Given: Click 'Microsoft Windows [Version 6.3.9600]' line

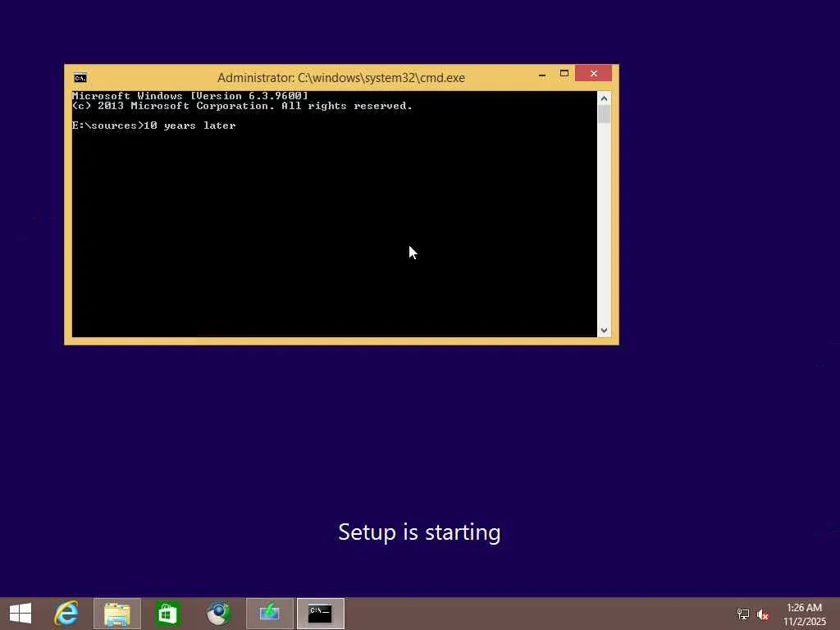Looking at the screenshot, I should tap(190, 96).
